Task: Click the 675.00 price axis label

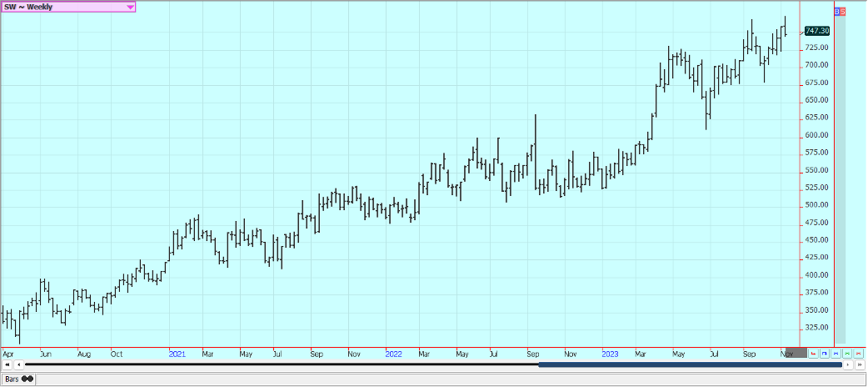Action: pos(817,83)
